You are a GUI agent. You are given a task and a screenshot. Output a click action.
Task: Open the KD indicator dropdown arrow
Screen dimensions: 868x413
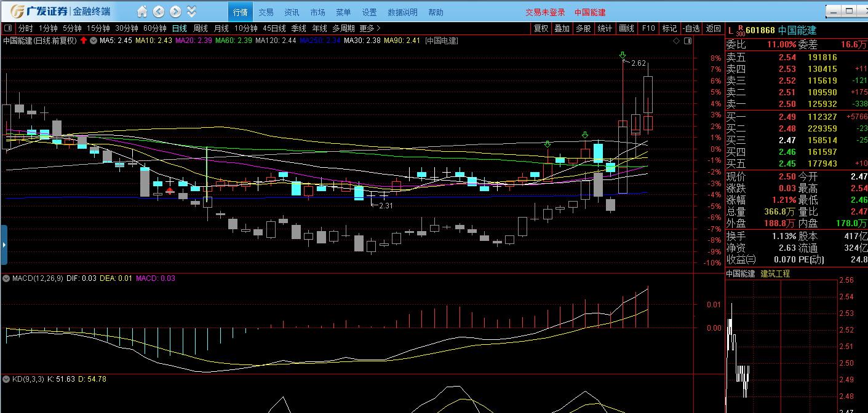(x=7, y=379)
